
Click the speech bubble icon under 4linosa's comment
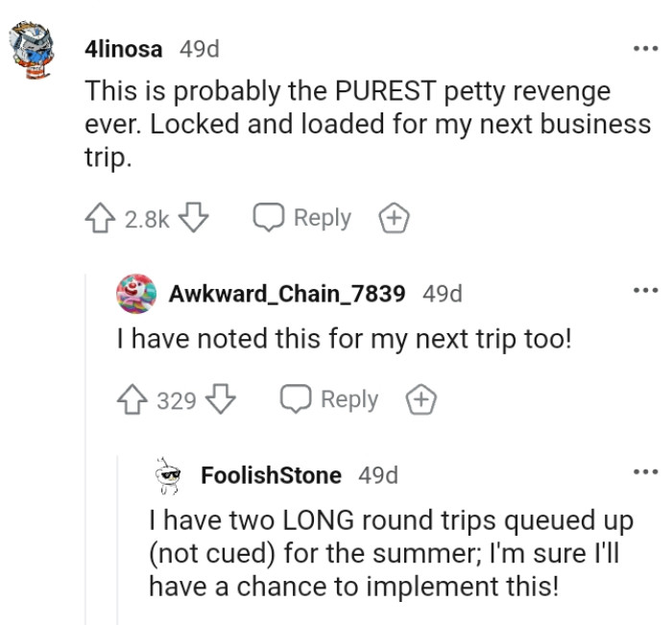[x=267, y=219]
